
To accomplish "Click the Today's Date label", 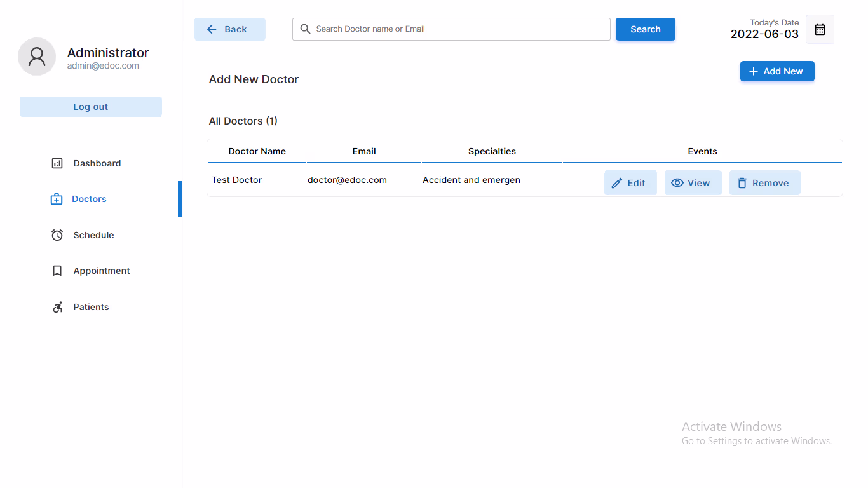I will 775,22.
